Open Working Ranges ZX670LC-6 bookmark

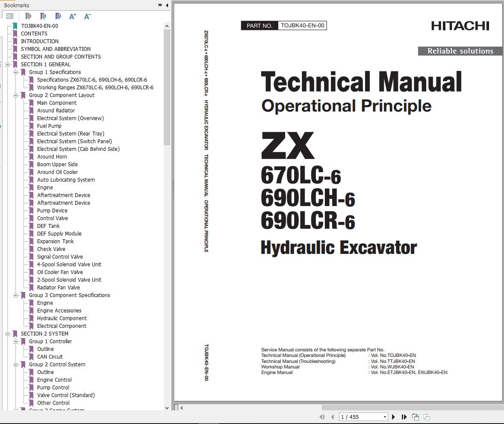pyautogui.click(x=95, y=88)
